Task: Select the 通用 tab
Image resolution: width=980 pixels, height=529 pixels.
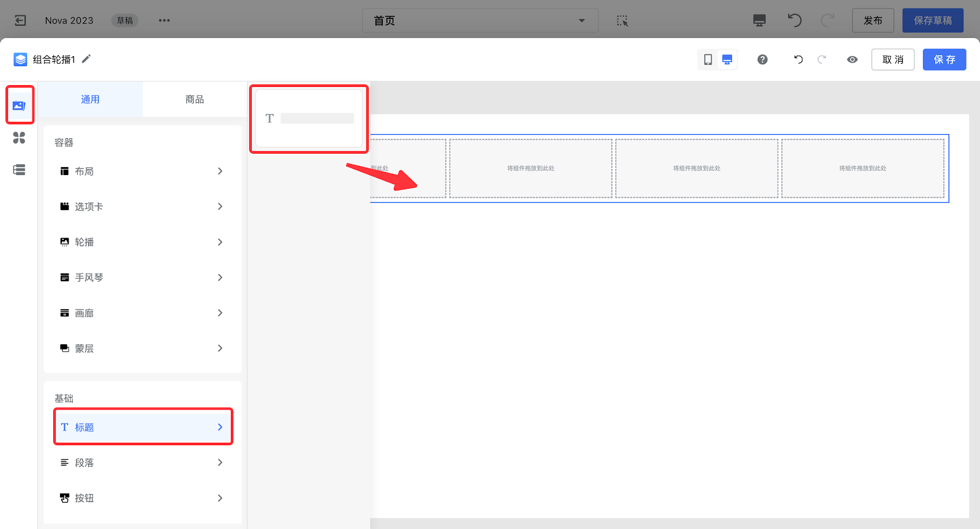Action: (90, 99)
